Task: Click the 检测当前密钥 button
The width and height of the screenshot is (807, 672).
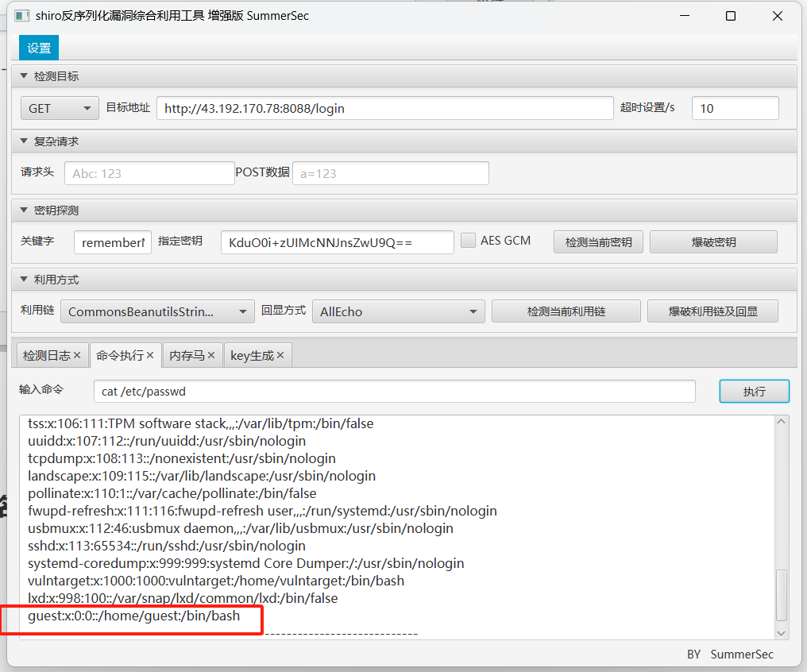Action: coord(598,241)
